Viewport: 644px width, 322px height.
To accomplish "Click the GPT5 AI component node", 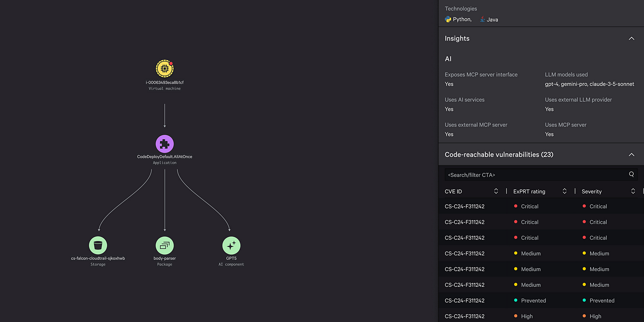I will click(x=231, y=246).
